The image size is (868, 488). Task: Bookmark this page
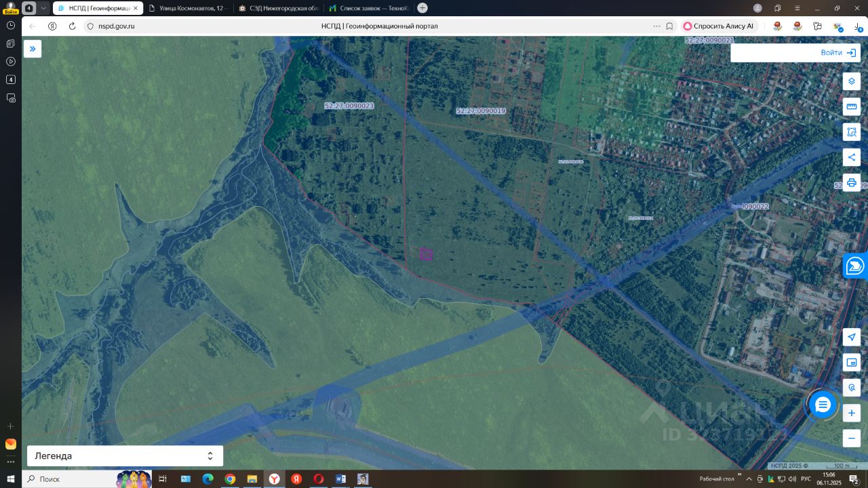click(669, 26)
